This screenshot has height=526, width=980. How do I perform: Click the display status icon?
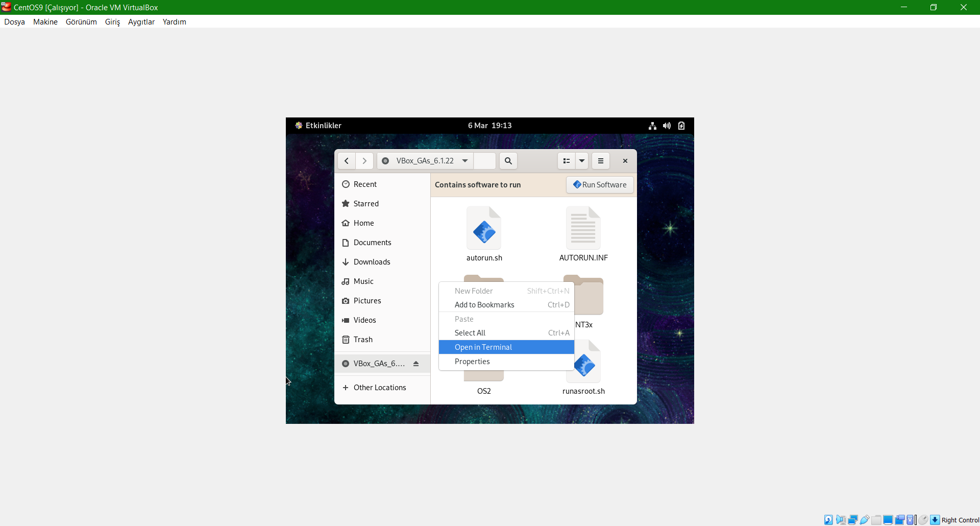888,520
